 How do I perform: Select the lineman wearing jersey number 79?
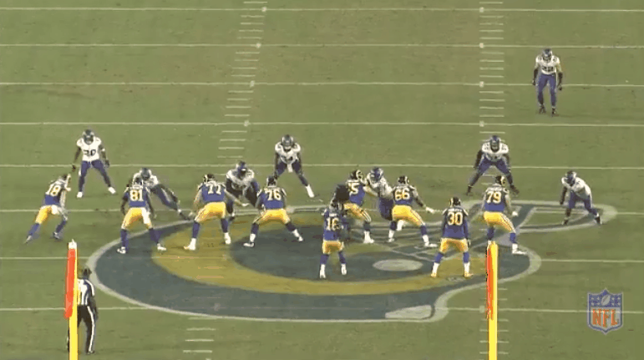coord(501,215)
